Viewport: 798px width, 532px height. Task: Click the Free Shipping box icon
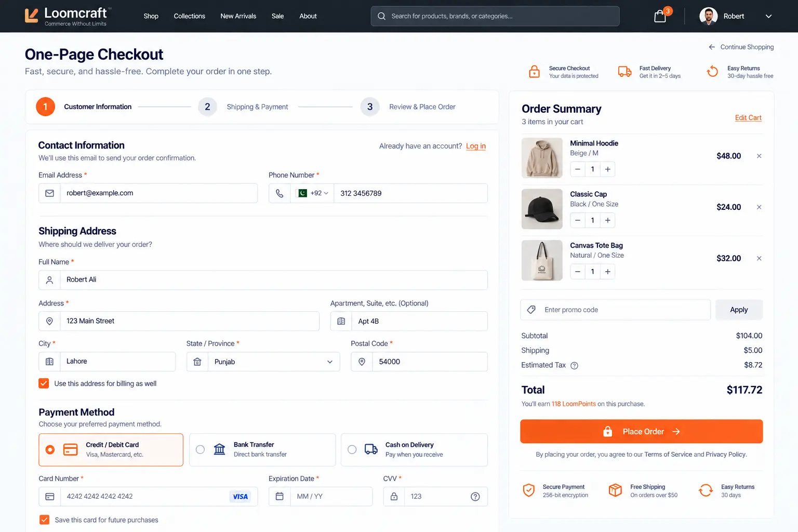click(615, 490)
